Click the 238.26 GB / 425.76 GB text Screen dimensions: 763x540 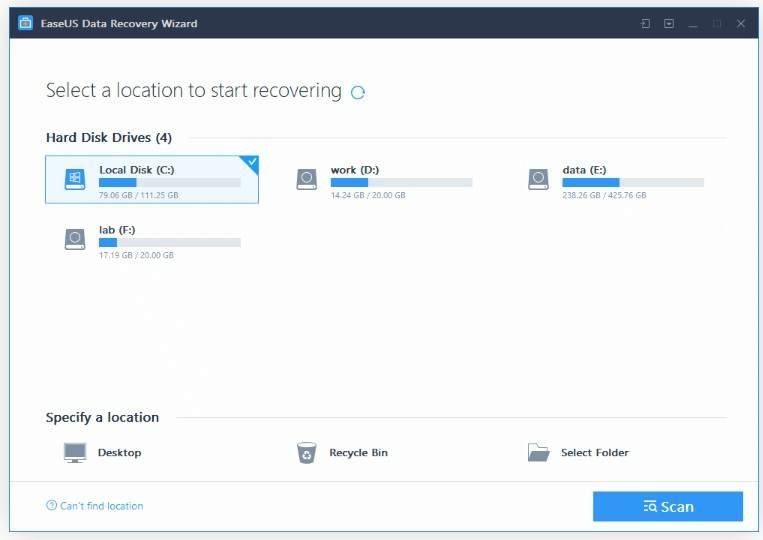click(604, 195)
